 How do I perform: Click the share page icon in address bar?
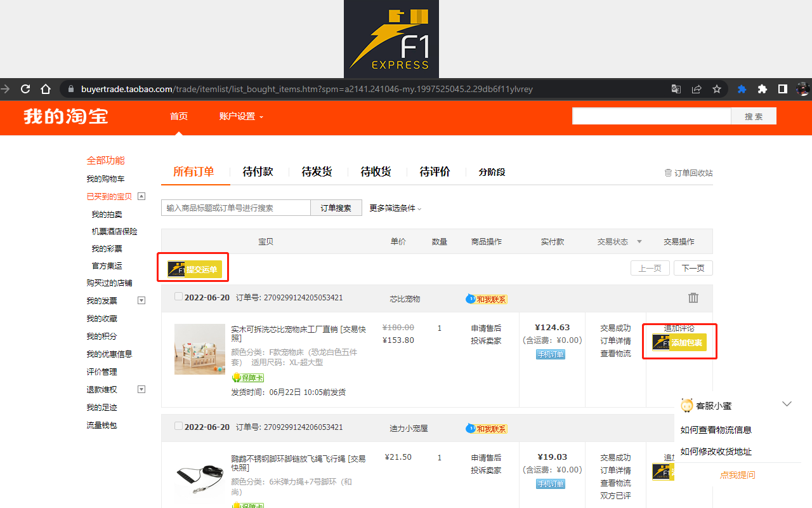coord(697,89)
